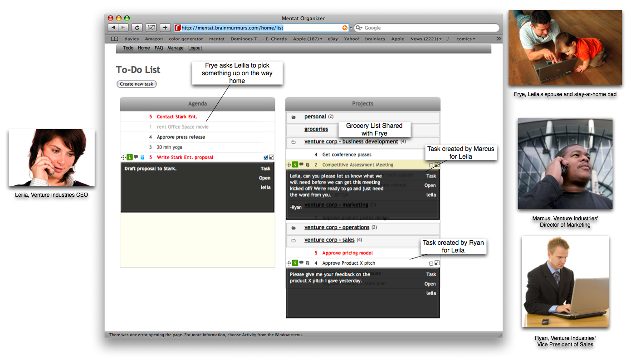
Task: Open the groceries project link
Action: (x=316, y=129)
